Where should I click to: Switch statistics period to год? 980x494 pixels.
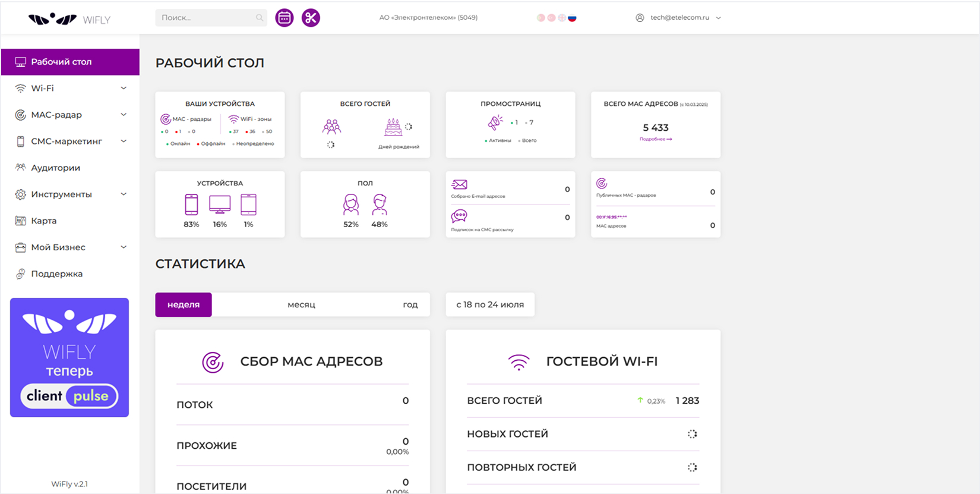pos(410,305)
